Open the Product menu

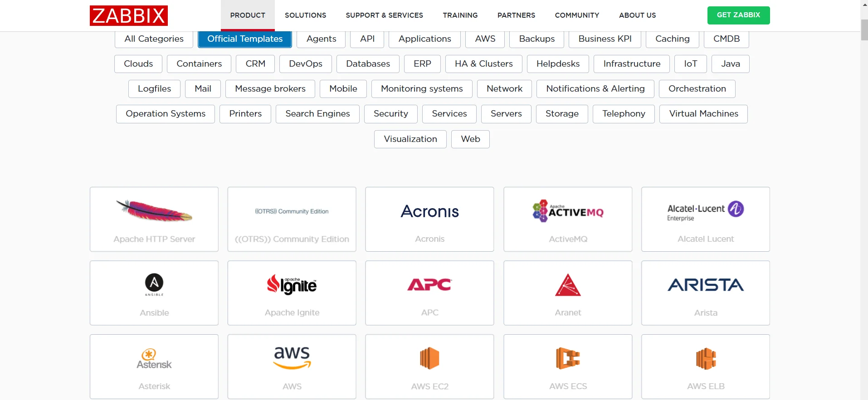pos(248,15)
